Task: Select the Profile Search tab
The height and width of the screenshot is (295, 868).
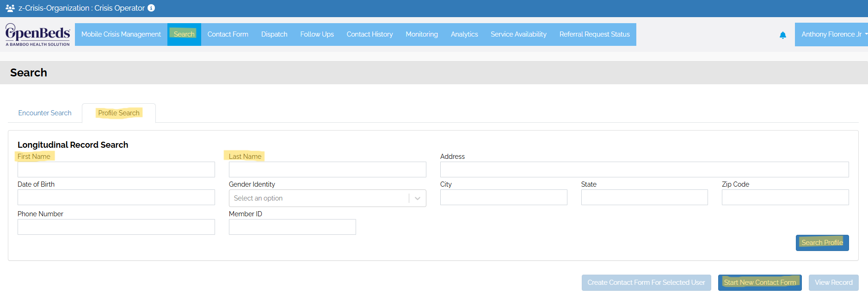Action: (119, 113)
